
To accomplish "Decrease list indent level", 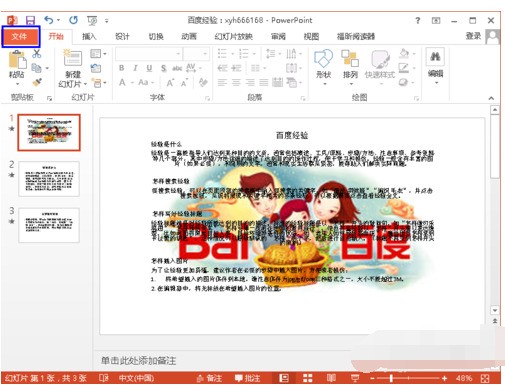I will coord(222,68).
